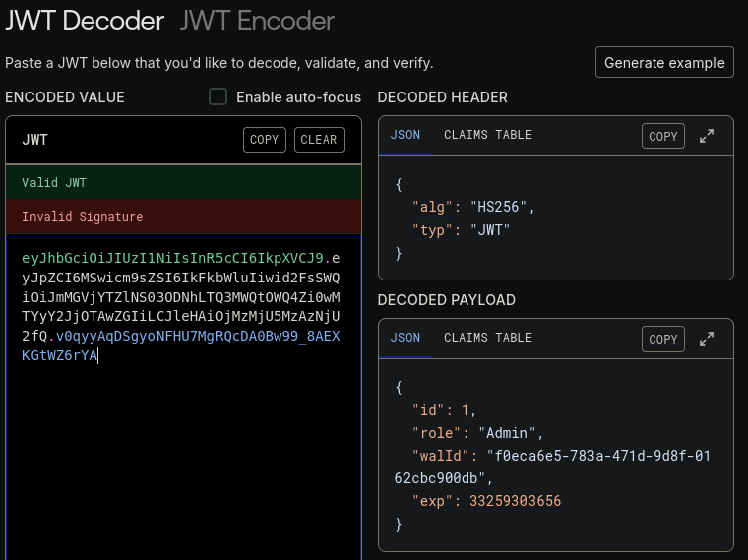Select the payload JSON tab

(405, 338)
